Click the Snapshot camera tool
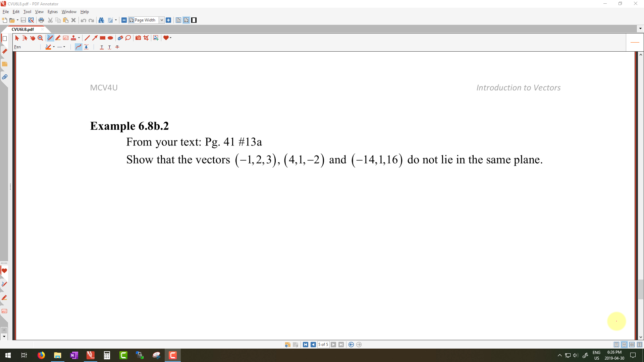 138,38
